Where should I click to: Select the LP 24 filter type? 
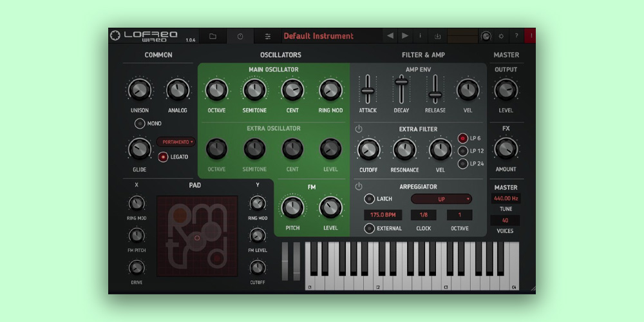(x=463, y=164)
